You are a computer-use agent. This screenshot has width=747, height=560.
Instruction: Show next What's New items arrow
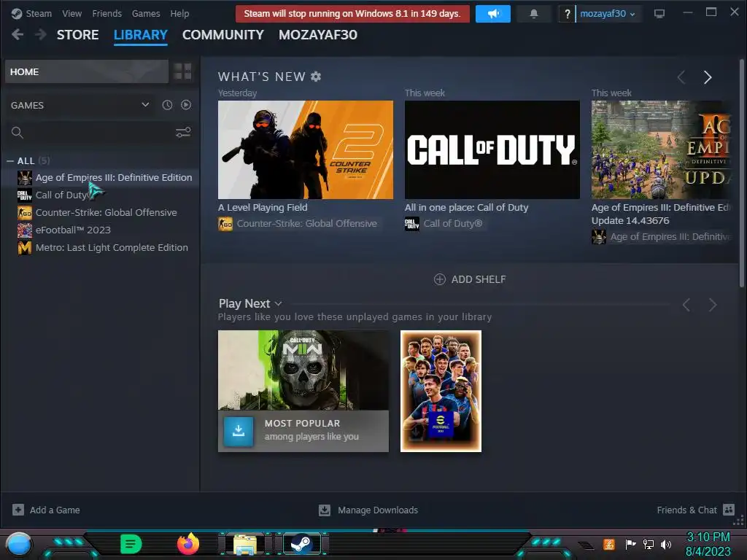pos(708,77)
